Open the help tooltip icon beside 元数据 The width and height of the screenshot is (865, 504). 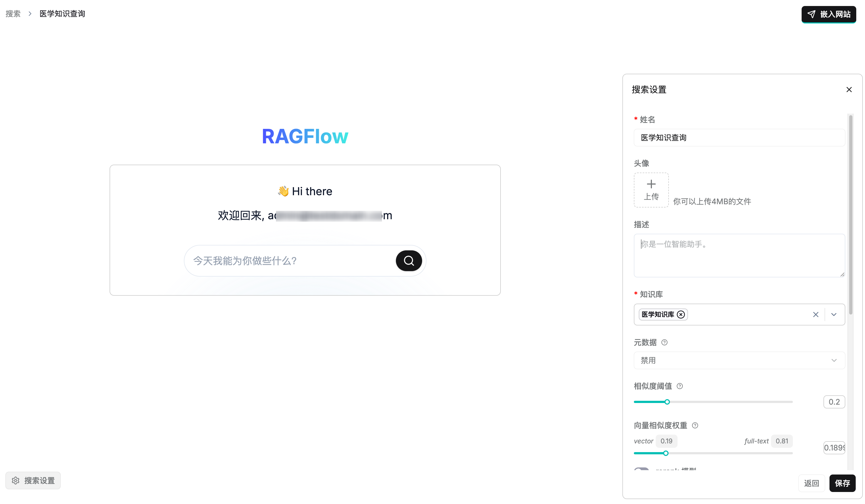[x=664, y=342]
